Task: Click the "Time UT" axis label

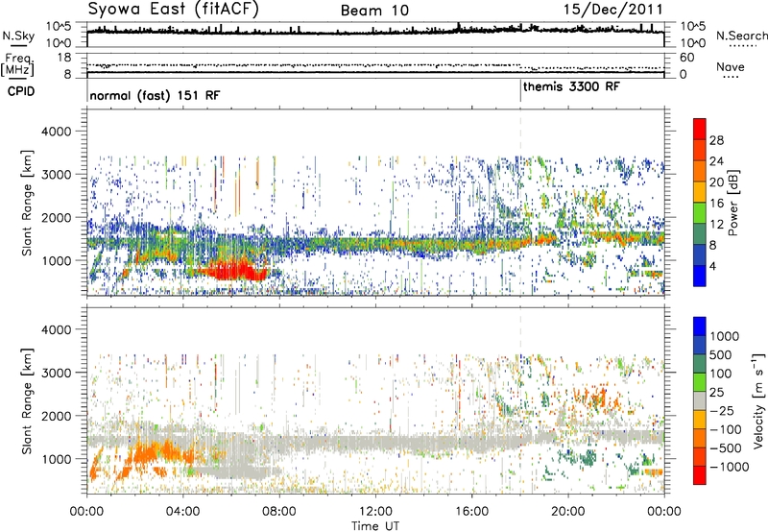Action: 375,526
